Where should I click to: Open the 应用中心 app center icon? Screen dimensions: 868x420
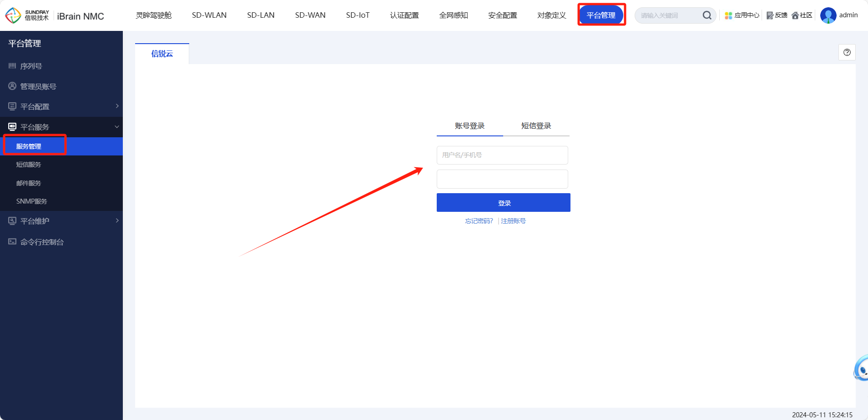click(x=728, y=15)
